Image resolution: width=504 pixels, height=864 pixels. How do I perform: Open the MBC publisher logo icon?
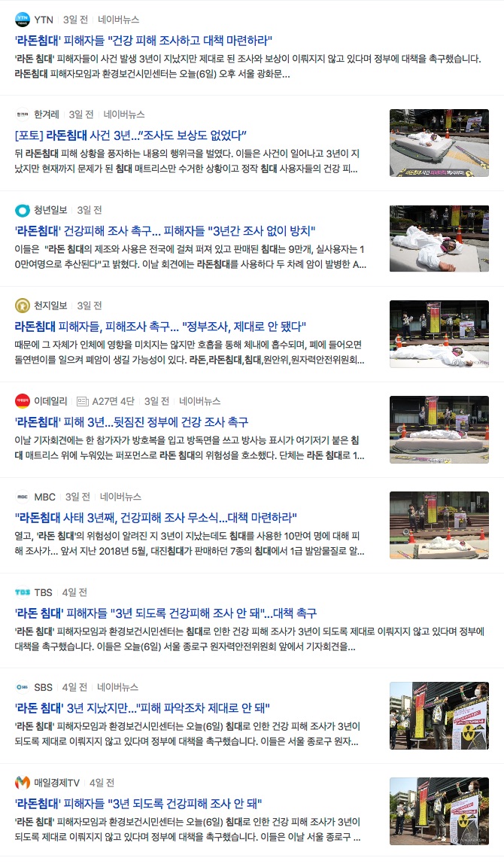(22, 497)
